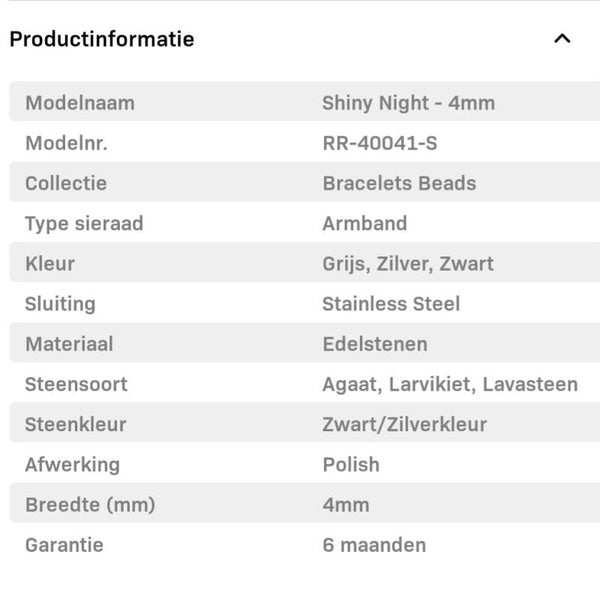Click the Stainless Steel sluiting value
This screenshot has height=600, width=600.
click(x=391, y=304)
